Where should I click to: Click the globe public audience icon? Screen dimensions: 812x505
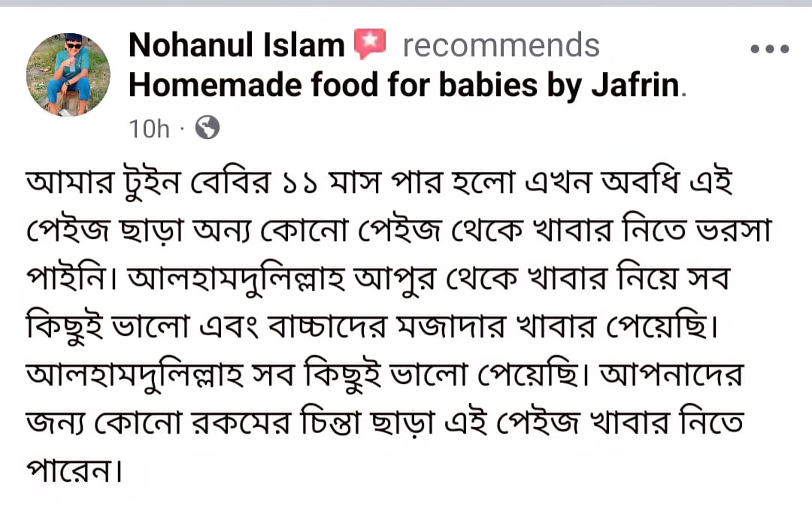[207, 129]
